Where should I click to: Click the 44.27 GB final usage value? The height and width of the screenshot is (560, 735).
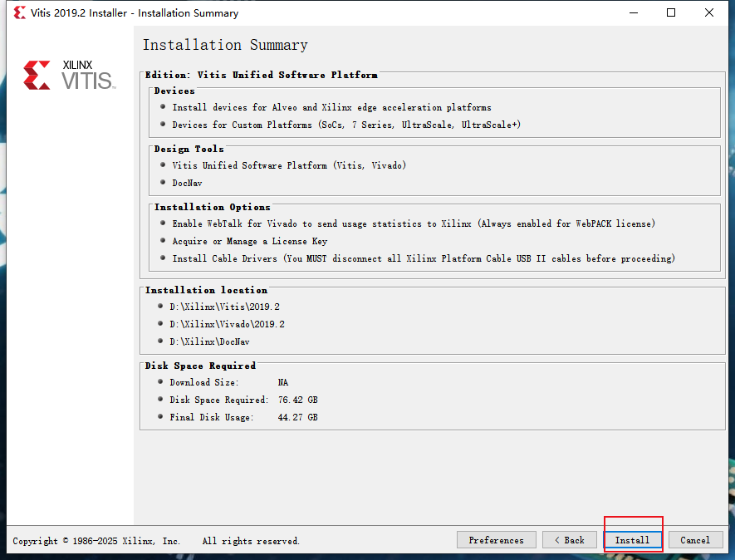tap(297, 417)
